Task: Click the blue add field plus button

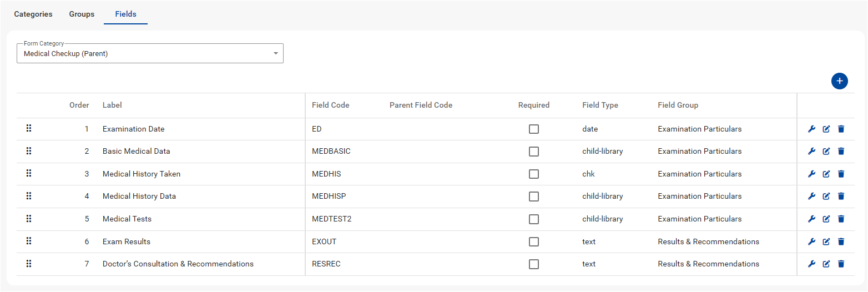Action: (839, 81)
